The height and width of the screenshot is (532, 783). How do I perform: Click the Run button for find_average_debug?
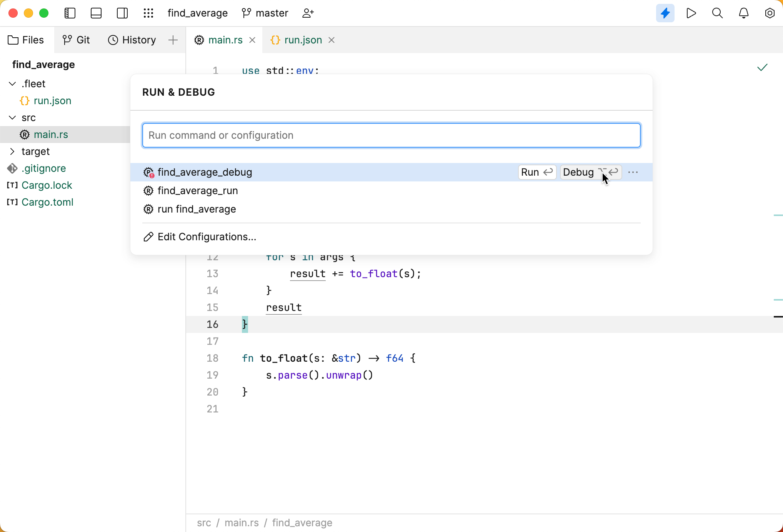point(535,172)
